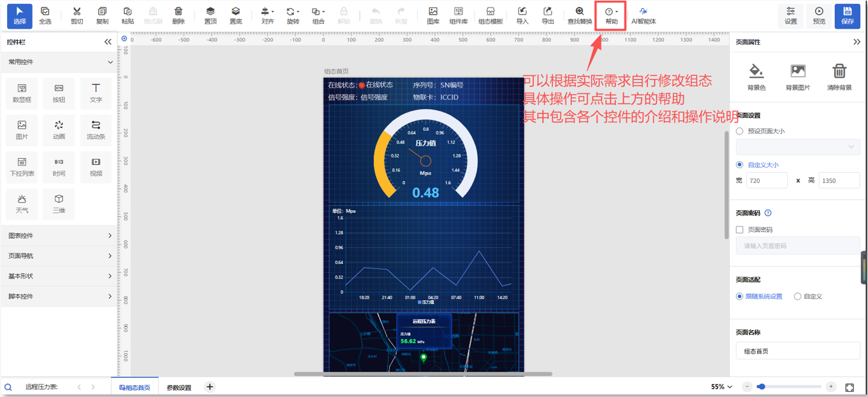868x397 pixels.
Task: Enable the 页面密码 checkbox
Action: pos(740,230)
